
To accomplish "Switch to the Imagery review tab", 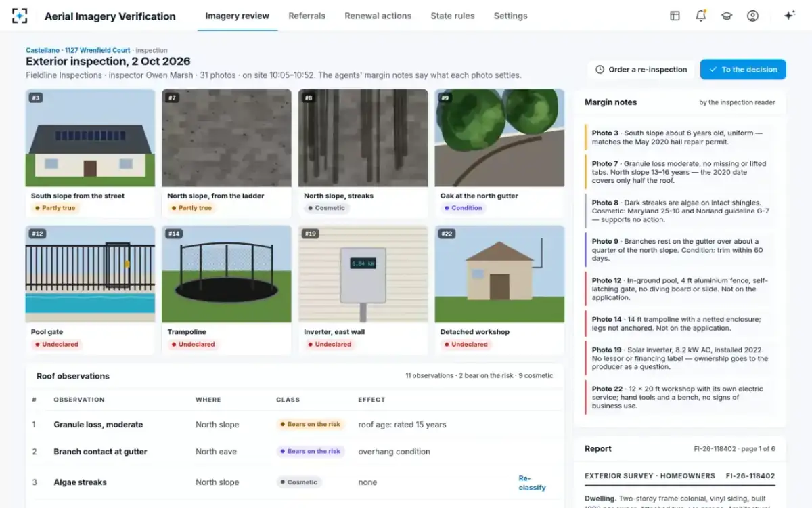I will pyautogui.click(x=237, y=16).
